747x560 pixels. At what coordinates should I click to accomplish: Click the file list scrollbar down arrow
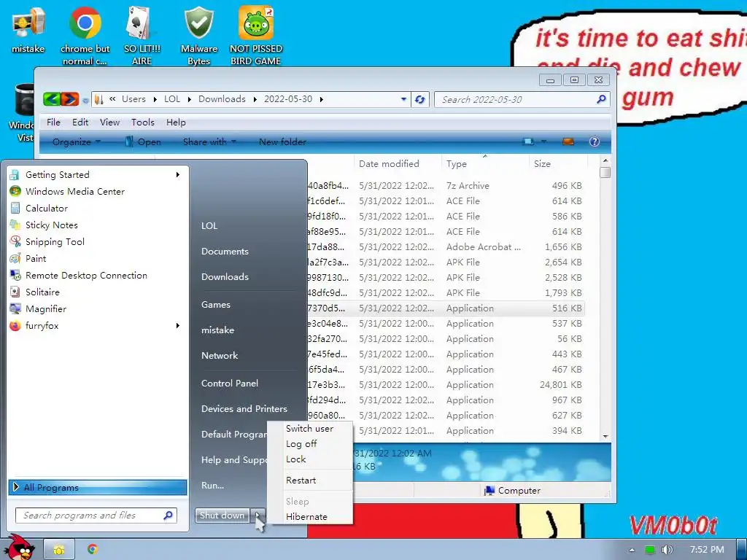click(605, 436)
